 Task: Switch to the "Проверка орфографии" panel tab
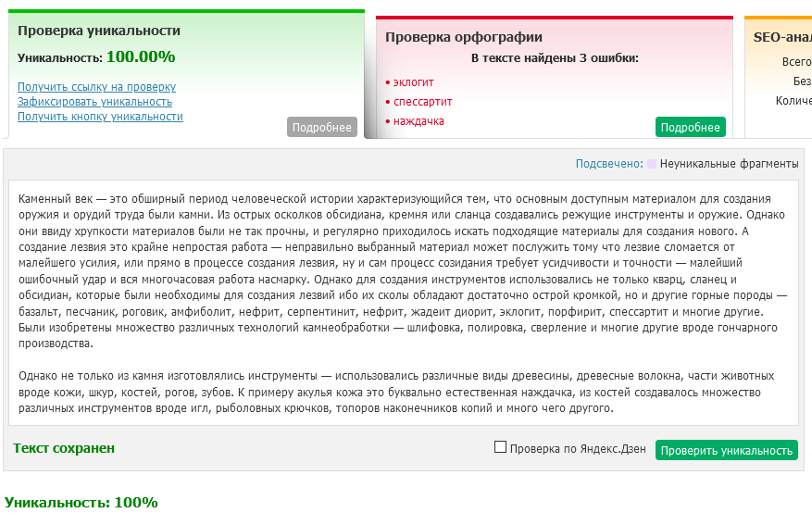point(463,37)
